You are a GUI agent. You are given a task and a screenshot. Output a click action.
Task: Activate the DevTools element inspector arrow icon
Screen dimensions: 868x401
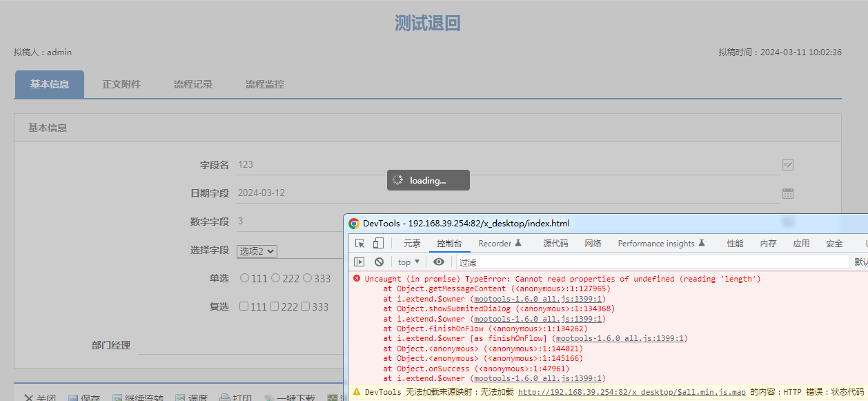coord(360,243)
